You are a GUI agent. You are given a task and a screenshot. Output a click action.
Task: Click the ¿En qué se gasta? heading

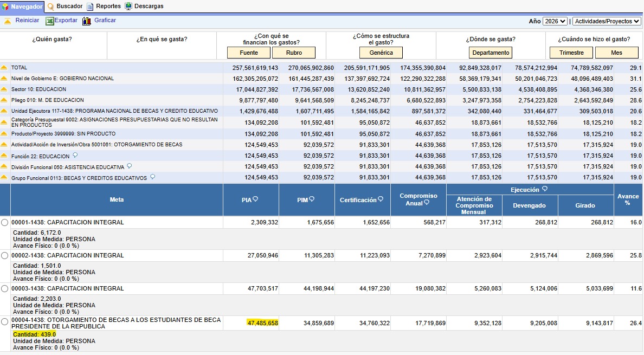(x=162, y=39)
